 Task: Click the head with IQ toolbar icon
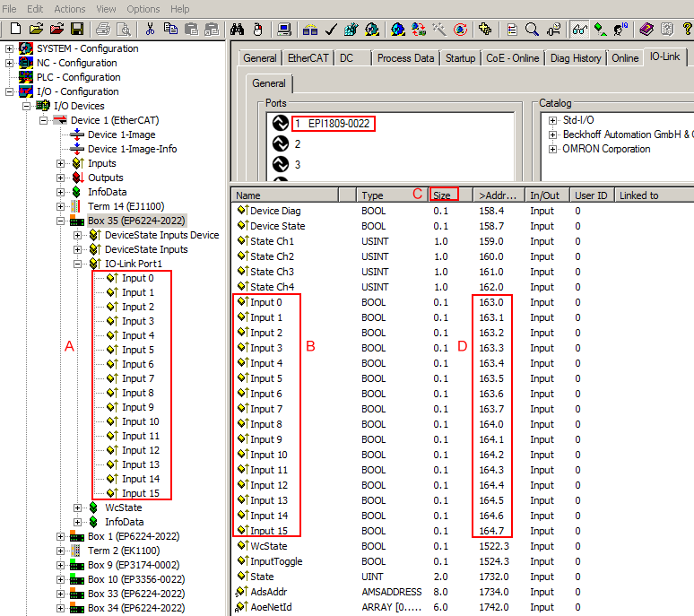tap(620, 30)
